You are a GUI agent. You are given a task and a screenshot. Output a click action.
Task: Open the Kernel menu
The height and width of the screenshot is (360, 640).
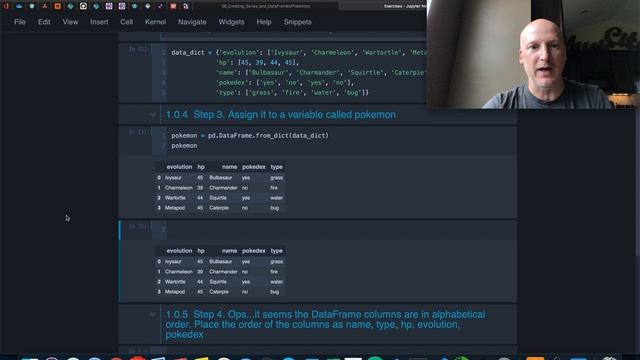click(155, 22)
